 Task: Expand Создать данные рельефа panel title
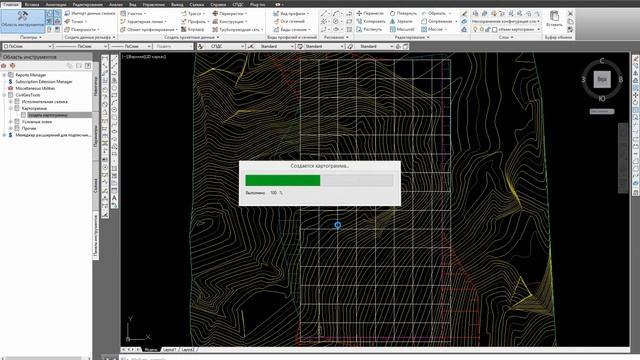[x=90, y=37]
